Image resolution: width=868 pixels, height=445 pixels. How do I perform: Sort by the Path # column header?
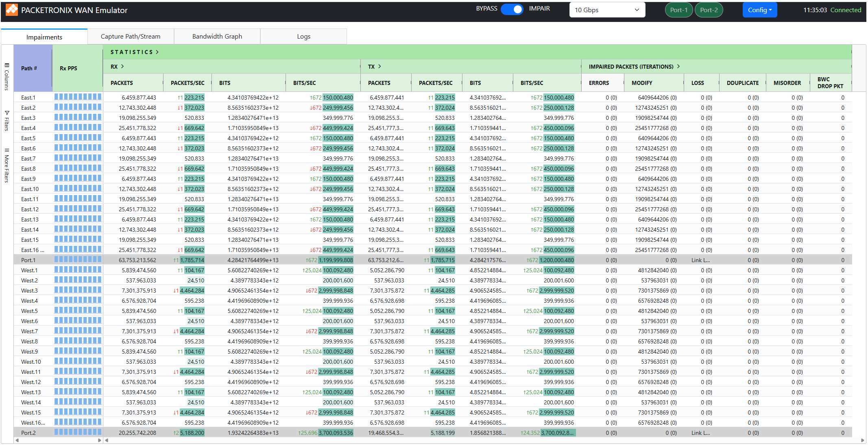pyautogui.click(x=33, y=68)
